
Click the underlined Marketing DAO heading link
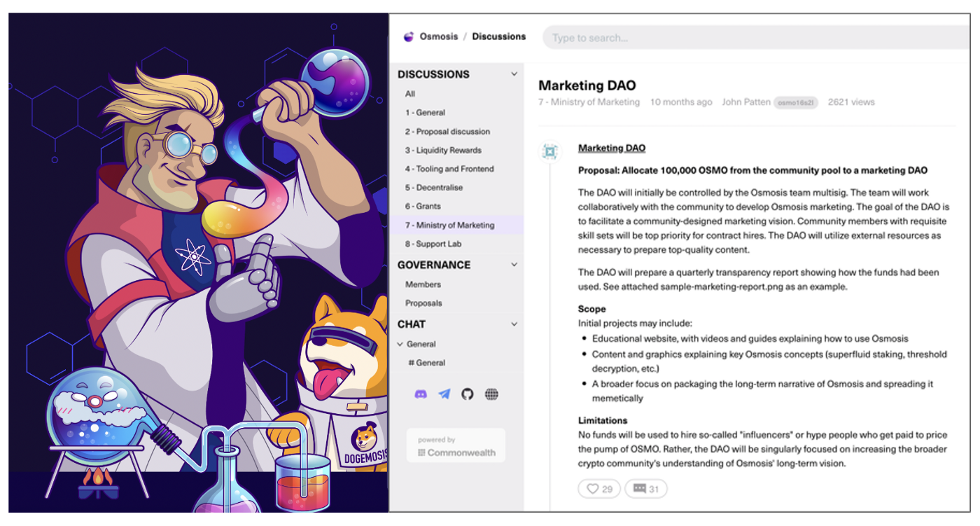[611, 148]
